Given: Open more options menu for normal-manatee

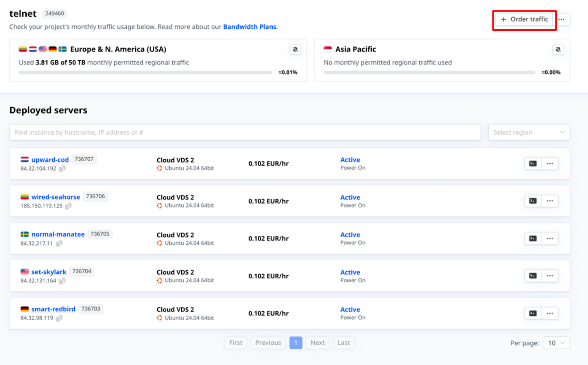Looking at the screenshot, I should pos(550,239).
